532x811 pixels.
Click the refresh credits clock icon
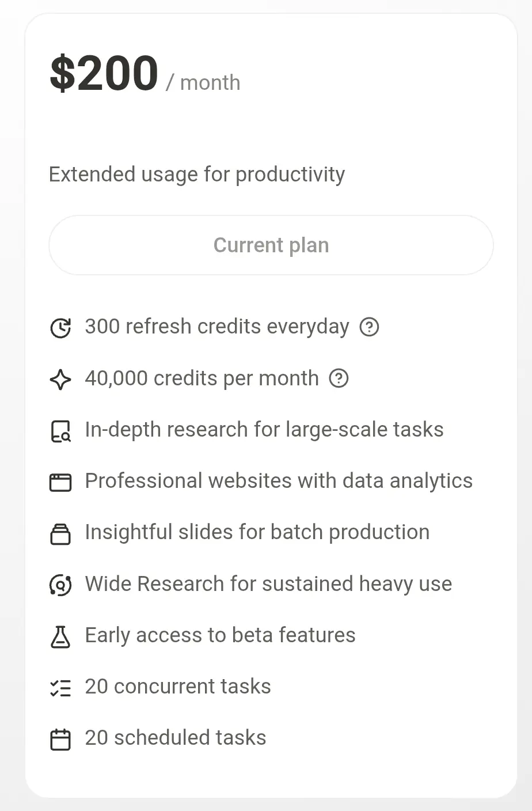tap(60, 328)
